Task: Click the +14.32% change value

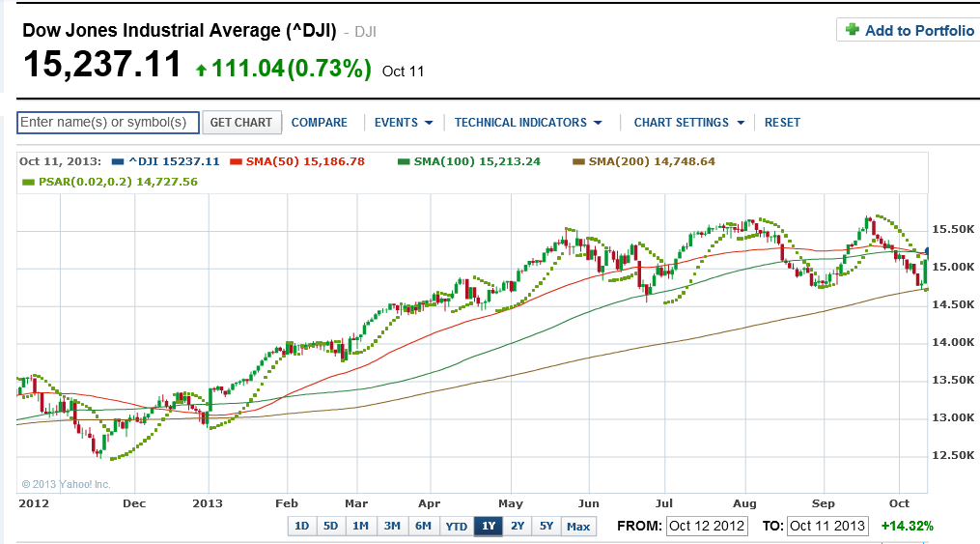Action: tap(907, 526)
